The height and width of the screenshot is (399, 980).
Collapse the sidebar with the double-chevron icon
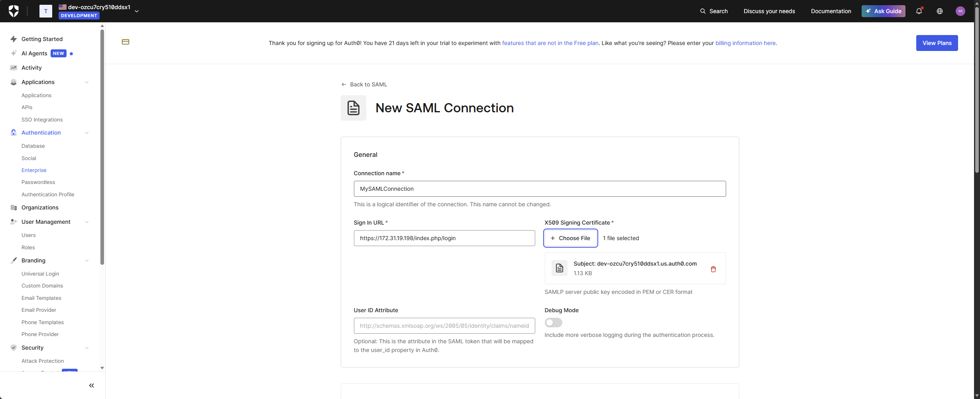[91, 385]
